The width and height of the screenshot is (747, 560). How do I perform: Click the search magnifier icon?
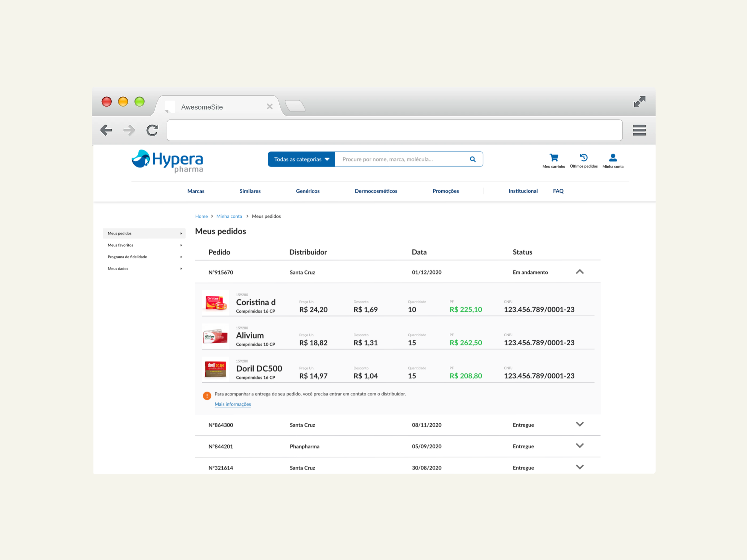coord(472,159)
